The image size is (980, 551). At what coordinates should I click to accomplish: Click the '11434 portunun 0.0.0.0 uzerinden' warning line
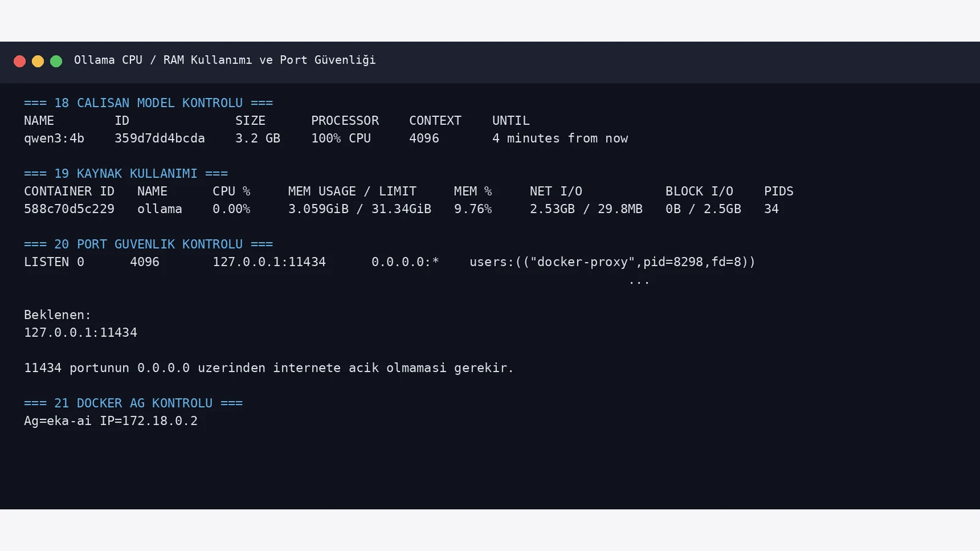269,368
